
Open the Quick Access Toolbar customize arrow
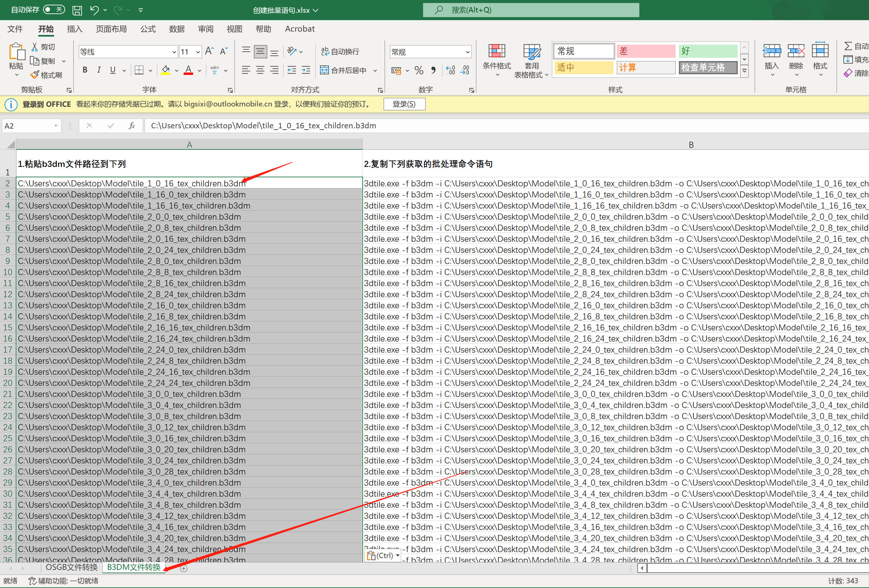click(x=141, y=10)
